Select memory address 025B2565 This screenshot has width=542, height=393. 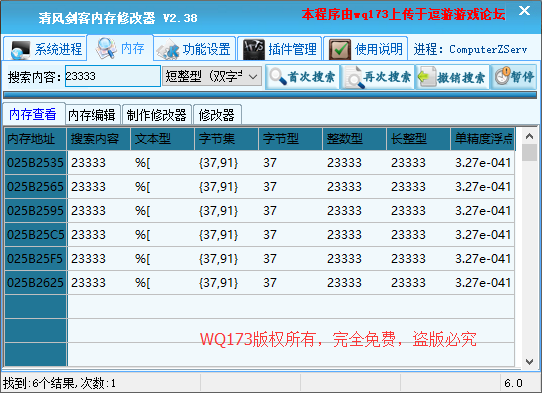36,187
